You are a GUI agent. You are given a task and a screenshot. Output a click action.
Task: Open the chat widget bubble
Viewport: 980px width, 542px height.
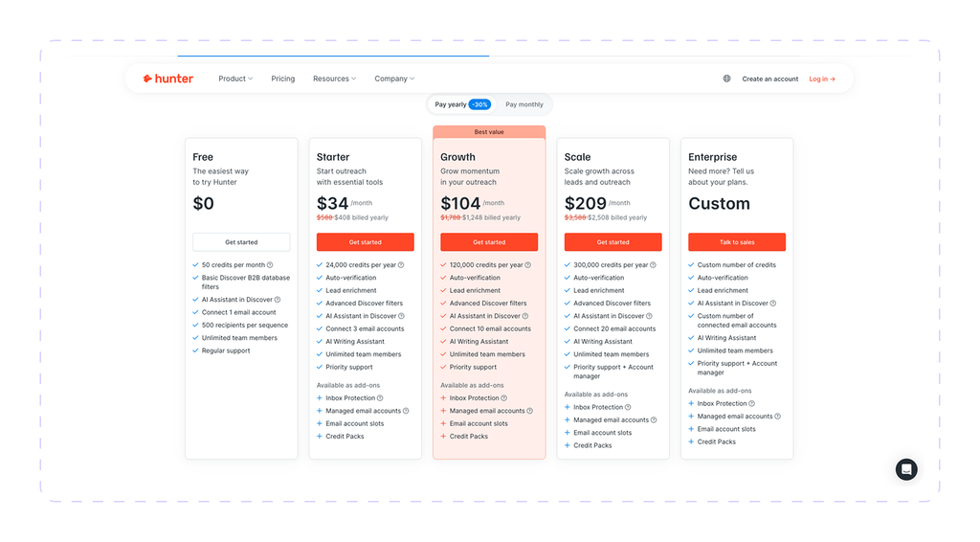tap(906, 469)
